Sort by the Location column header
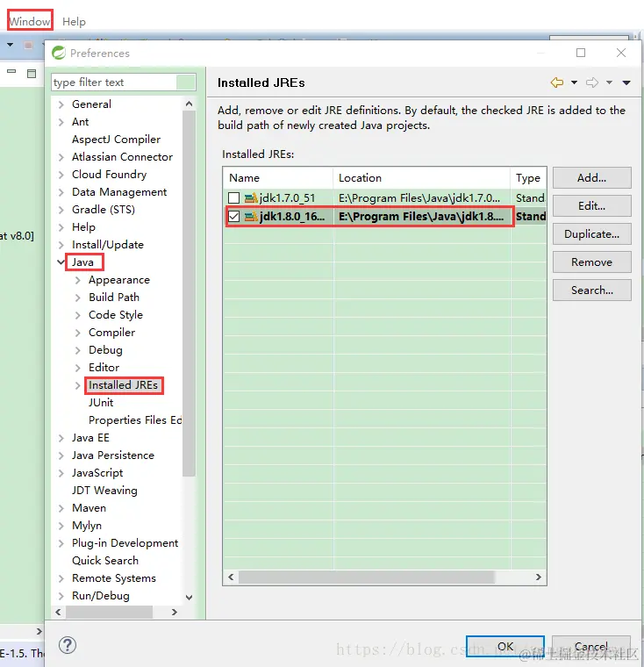This screenshot has height=667, width=644. (x=421, y=178)
